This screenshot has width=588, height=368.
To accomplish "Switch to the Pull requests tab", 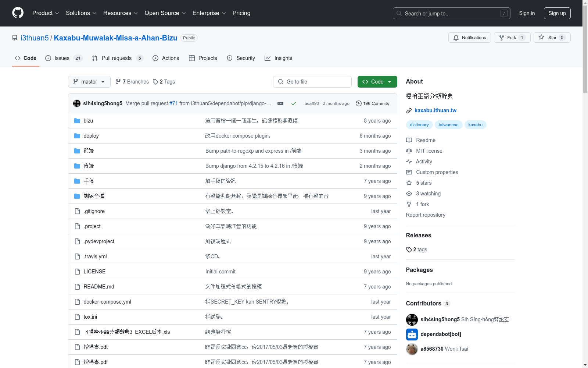I will click(x=117, y=58).
